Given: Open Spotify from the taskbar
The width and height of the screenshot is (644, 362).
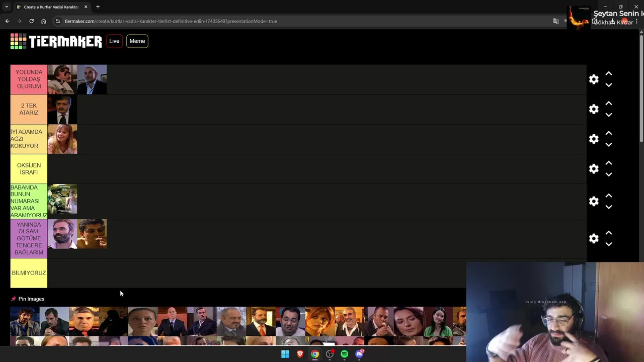Looking at the screenshot, I should click(x=345, y=354).
